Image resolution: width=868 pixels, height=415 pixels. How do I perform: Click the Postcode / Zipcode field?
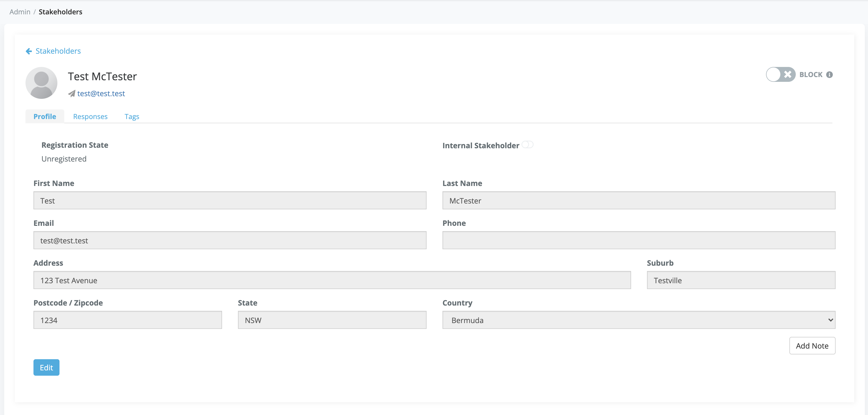tap(128, 320)
